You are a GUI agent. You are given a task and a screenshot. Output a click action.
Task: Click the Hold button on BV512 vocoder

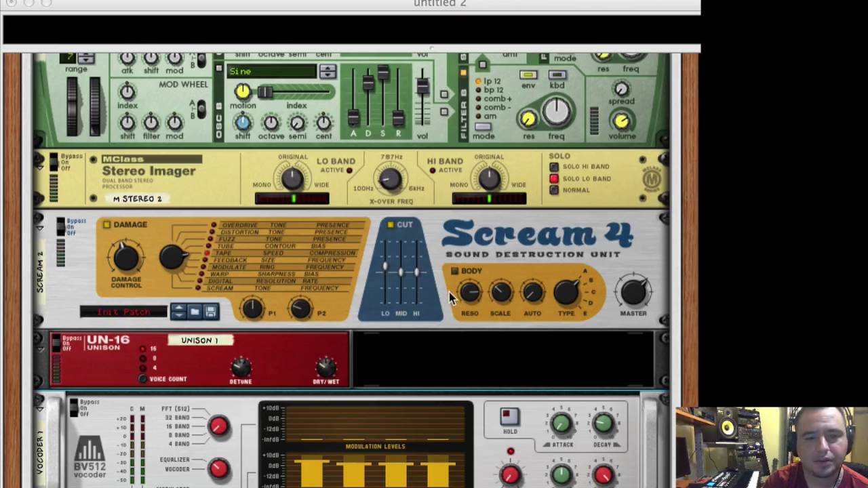[509, 416]
